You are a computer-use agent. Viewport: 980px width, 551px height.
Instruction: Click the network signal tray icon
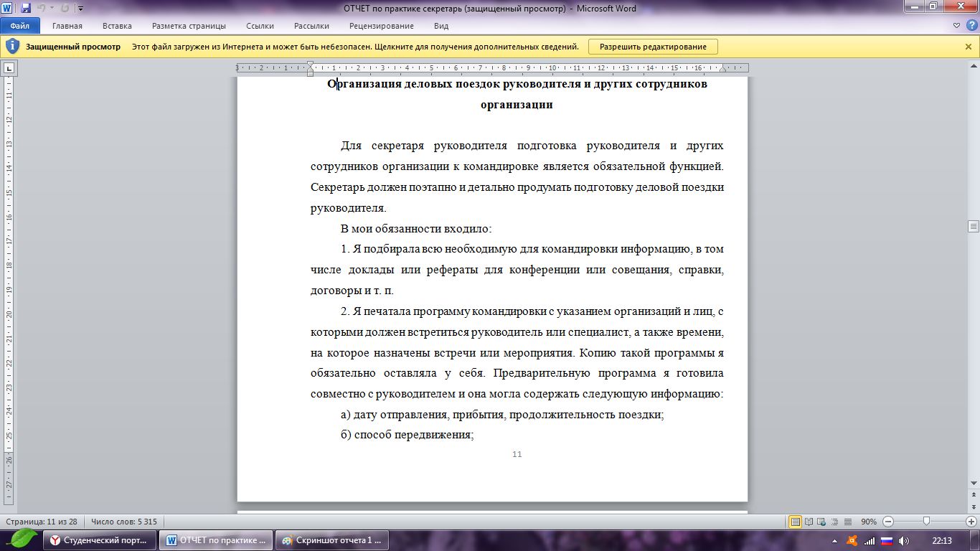coord(869,541)
